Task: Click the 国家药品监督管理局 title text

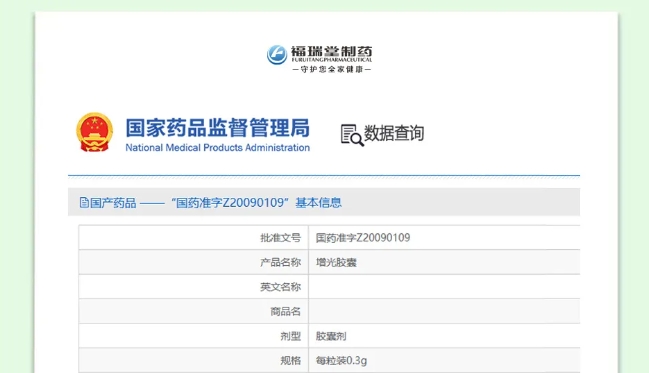Action: click(x=218, y=128)
